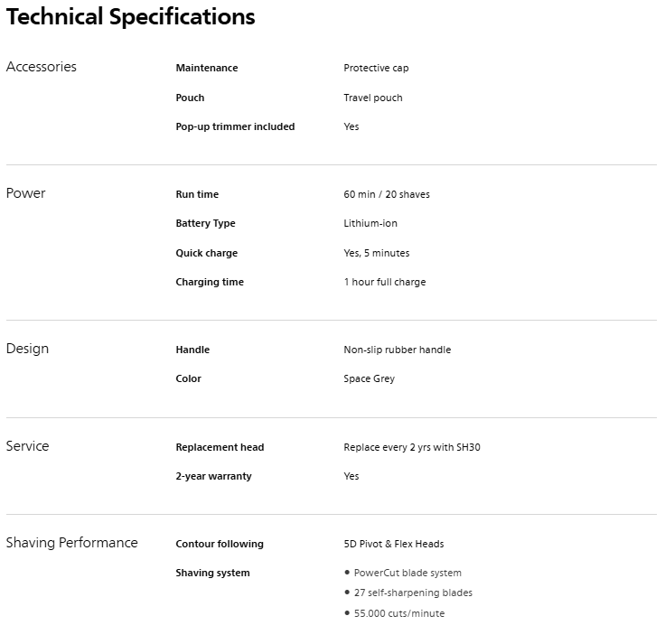The height and width of the screenshot is (644, 665).
Task: Click the Run time label
Action: coord(197,194)
